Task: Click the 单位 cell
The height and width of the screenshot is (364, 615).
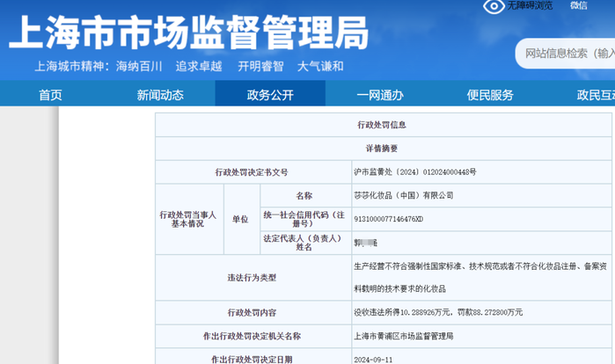Action: coord(240,219)
